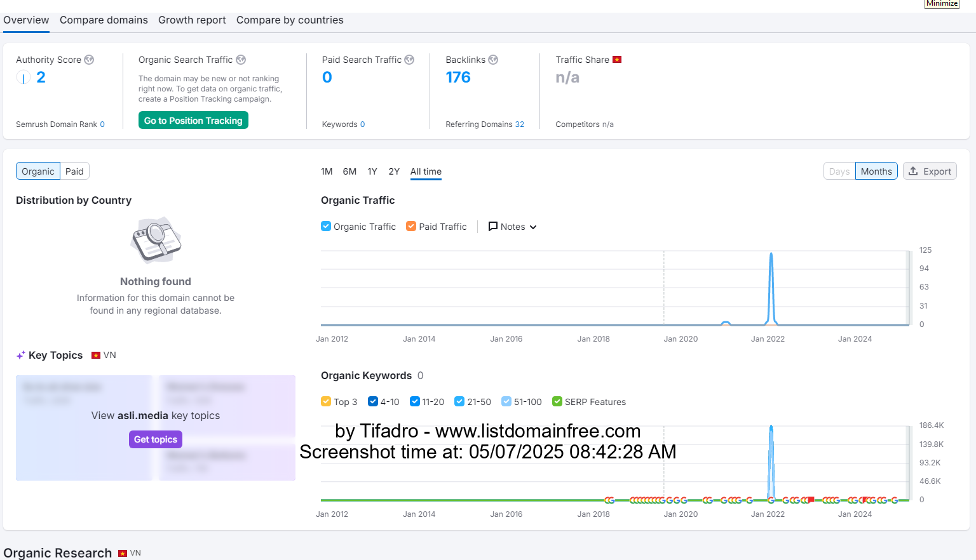Click the Export upload icon
976x560 pixels.
(913, 171)
